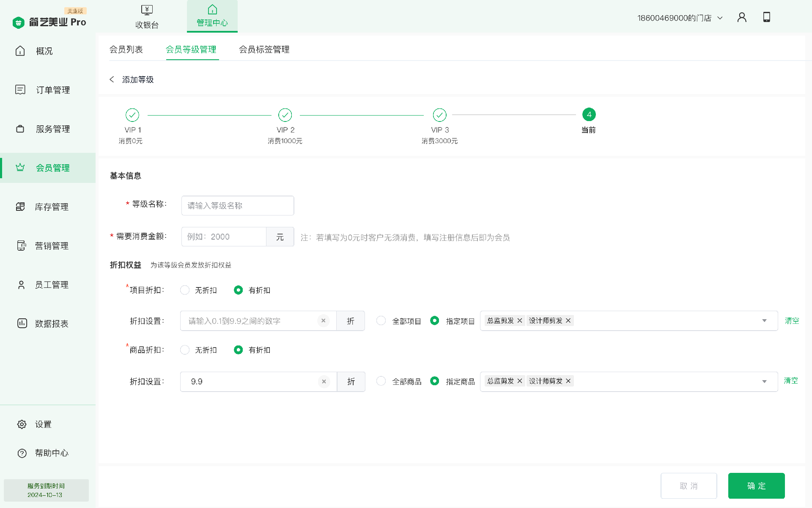812x508 pixels.
Task: Click 清空 link for project discount
Action: [792, 321]
